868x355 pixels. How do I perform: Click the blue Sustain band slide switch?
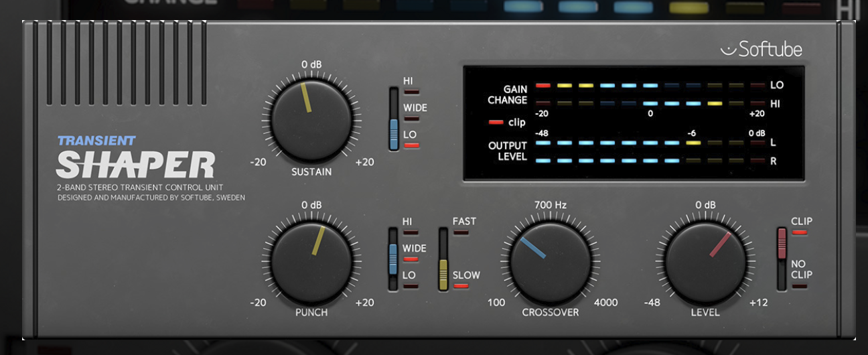click(394, 133)
